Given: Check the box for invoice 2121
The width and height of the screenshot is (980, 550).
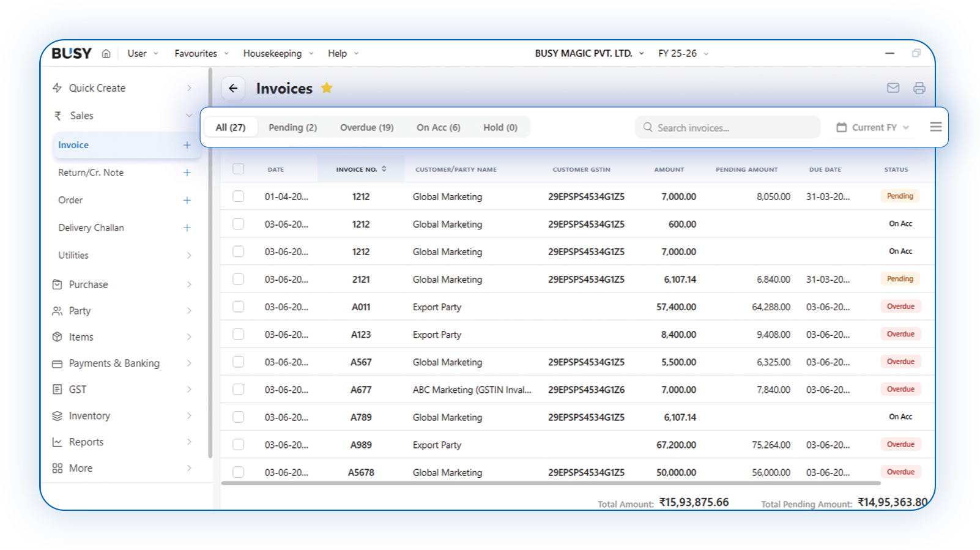Looking at the screenshot, I should pos(239,279).
